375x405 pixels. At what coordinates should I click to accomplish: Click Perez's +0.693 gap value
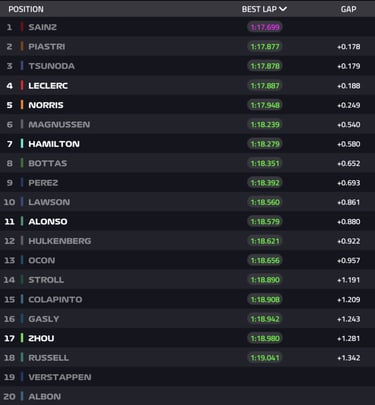click(348, 183)
